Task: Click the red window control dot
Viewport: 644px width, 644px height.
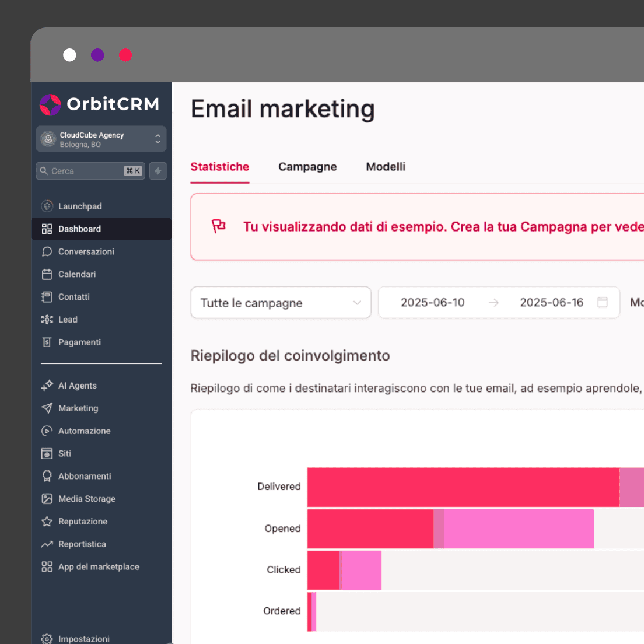Action: point(125,55)
